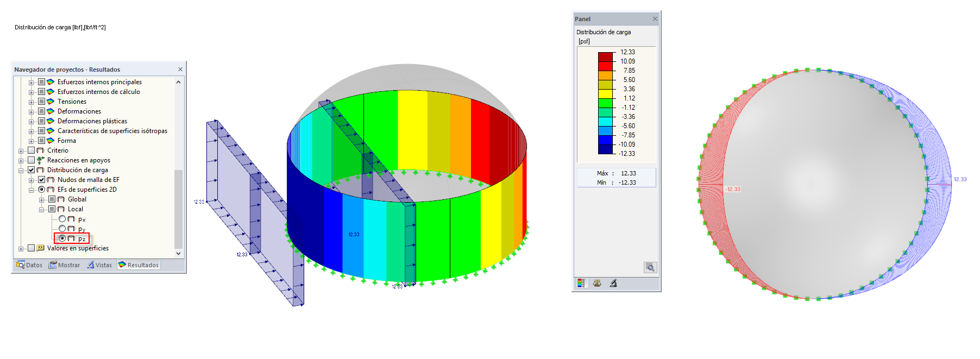Expand the Valores en superficies node
The width and height of the screenshot is (980, 359).
(x=21, y=249)
